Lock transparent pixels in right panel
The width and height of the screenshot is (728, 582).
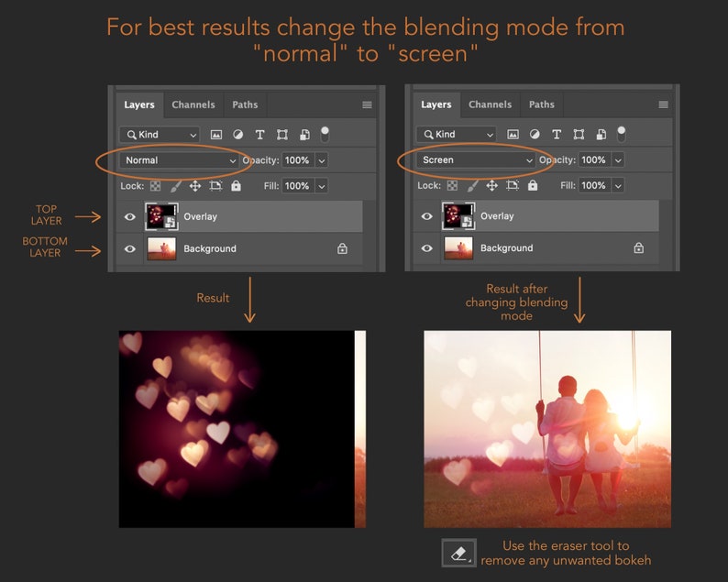(x=452, y=186)
